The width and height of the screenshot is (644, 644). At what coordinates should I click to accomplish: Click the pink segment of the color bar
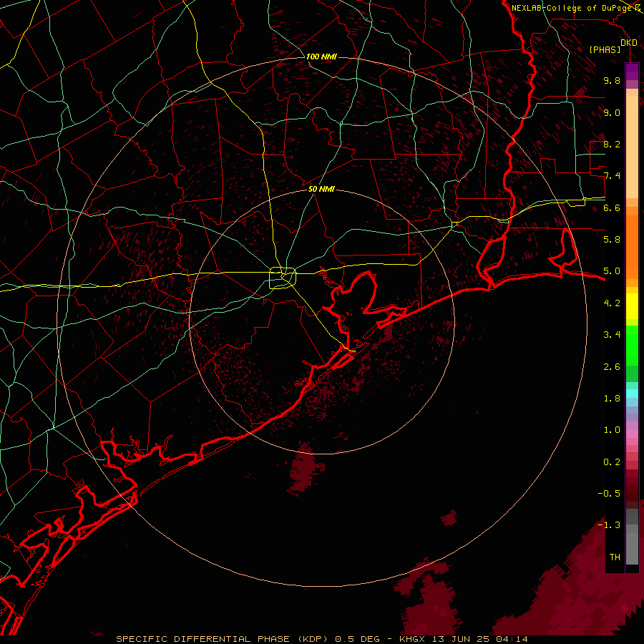(x=632, y=434)
